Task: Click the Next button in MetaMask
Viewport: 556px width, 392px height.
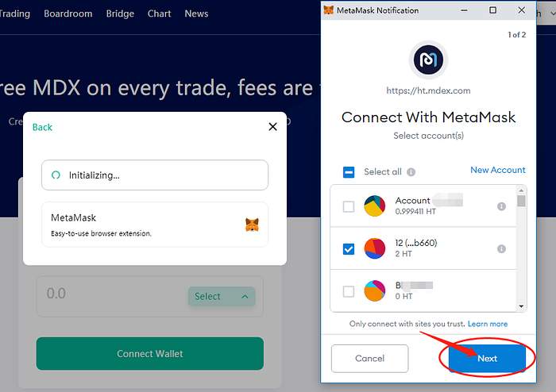Action: 487,359
